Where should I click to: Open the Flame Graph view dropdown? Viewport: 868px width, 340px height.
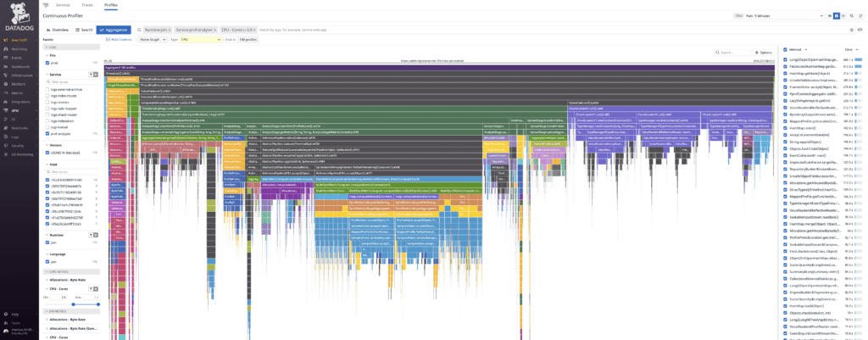coord(153,40)
